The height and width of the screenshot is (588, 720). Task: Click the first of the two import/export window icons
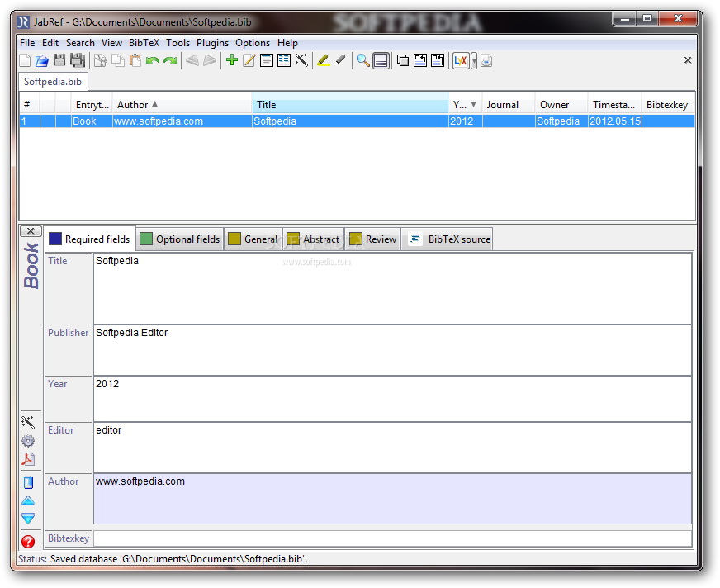419,60
